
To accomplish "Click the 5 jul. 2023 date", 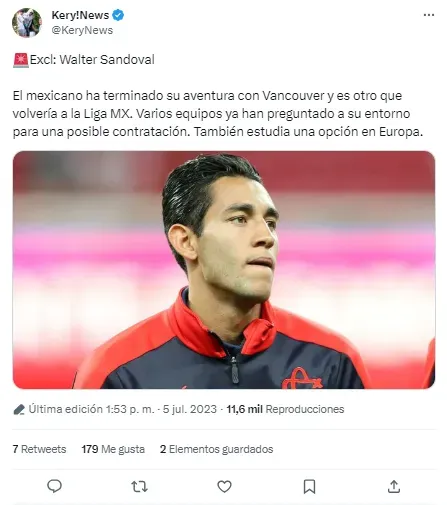I will (190, 409).
